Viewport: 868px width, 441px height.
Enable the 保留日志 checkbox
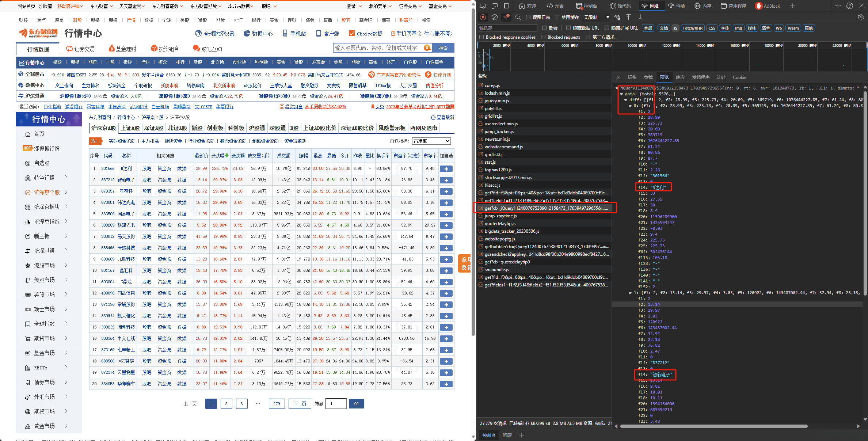click(x=528, y=17)
